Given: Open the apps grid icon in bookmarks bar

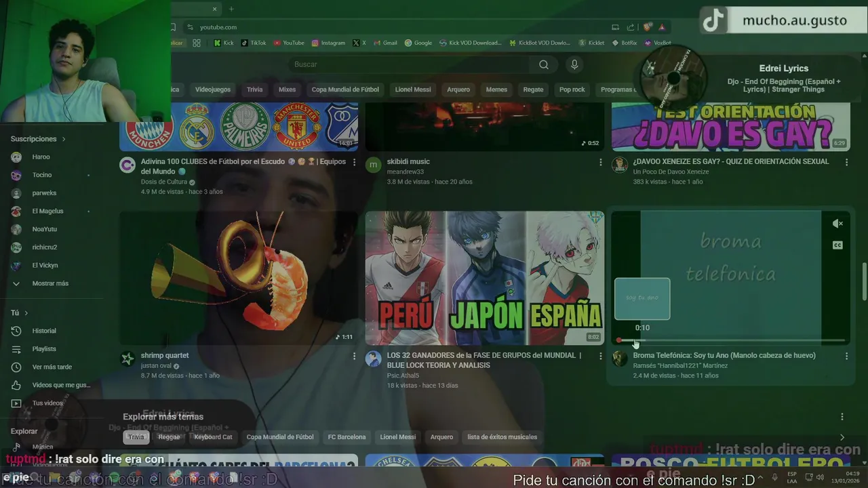Looking at the screenshot, I should pos(197,43).
